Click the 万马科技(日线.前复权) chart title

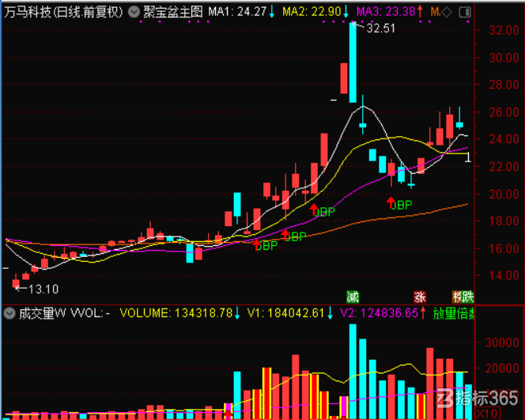[x=63, y=13]
